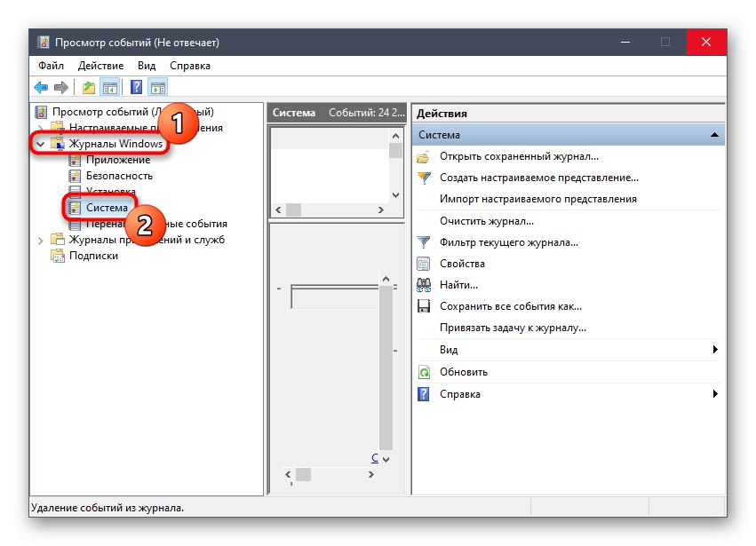756x546 pixels.
Task: Click the Журналы приложений и служб folder icon
Action: tap(58, 240)
